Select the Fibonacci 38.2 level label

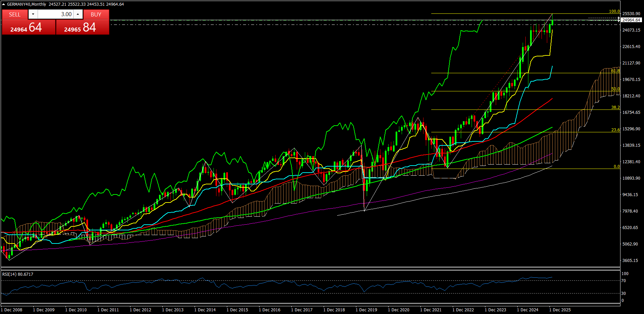[x=615, y=107]
